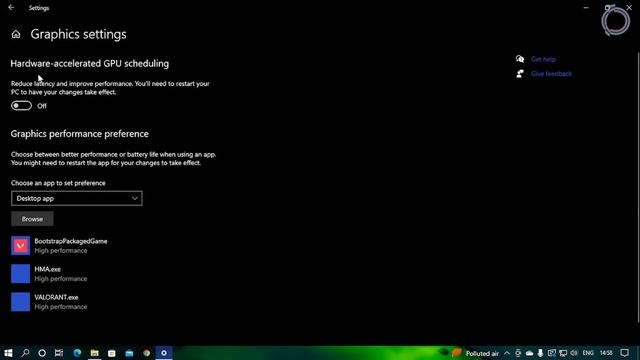This screenshot has height=360, width=640.
Task: Open Chrome from taskbar
Action: (x=147, y=353)
